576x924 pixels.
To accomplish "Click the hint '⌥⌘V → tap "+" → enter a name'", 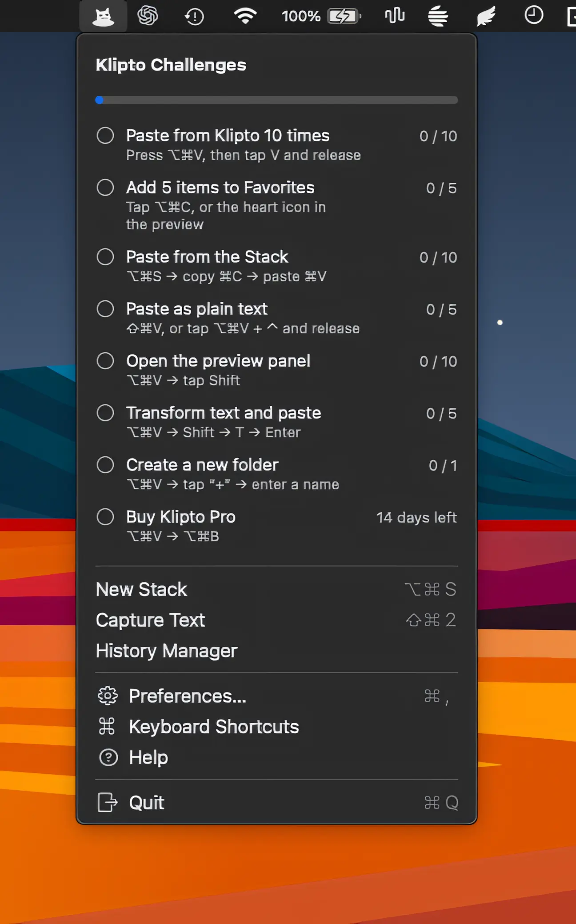I will [x=233, y=484].
